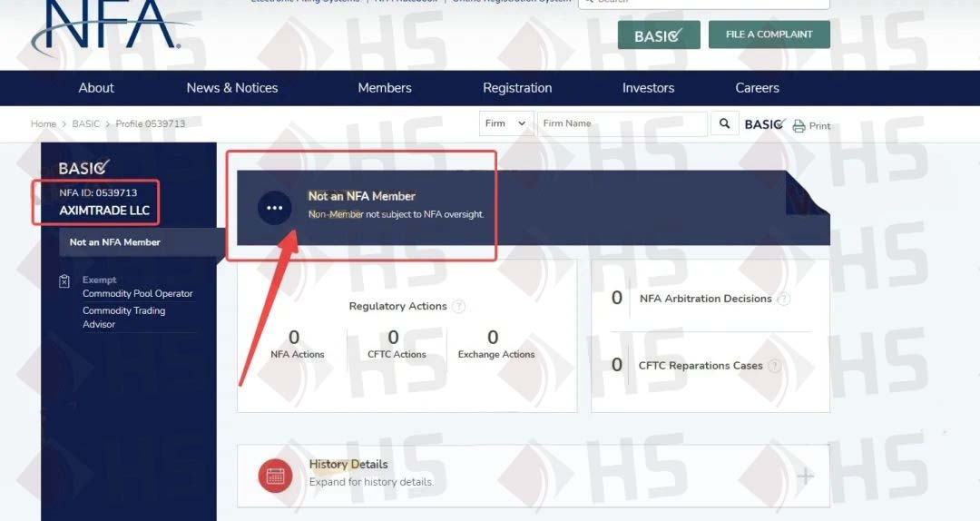Open the Careers menu
980x521 pixels.
(757, 88)
